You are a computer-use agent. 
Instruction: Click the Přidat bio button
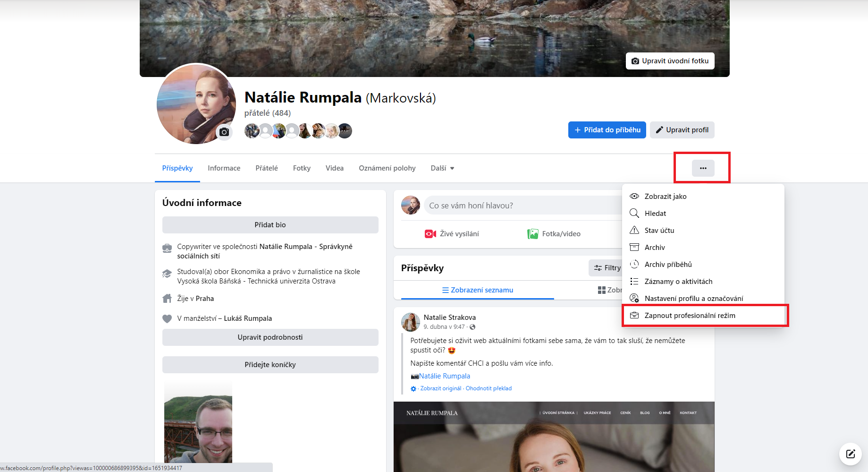(270, 225)
